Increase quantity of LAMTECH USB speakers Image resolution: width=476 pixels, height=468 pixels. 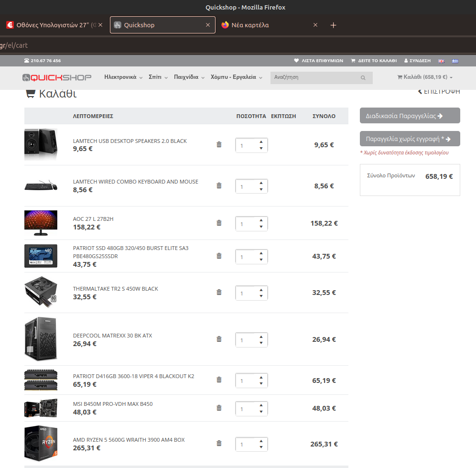pyautogui.click(x=261, y=142)
